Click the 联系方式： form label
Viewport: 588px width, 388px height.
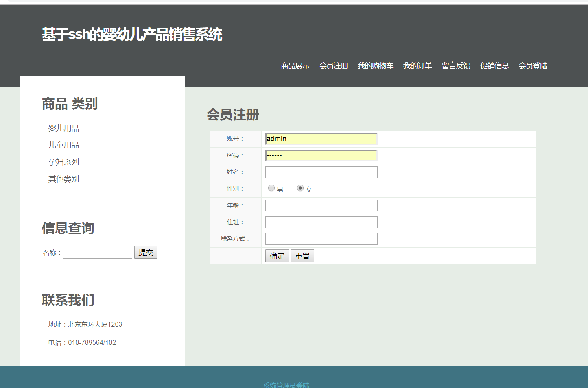[x=236, y=239]
